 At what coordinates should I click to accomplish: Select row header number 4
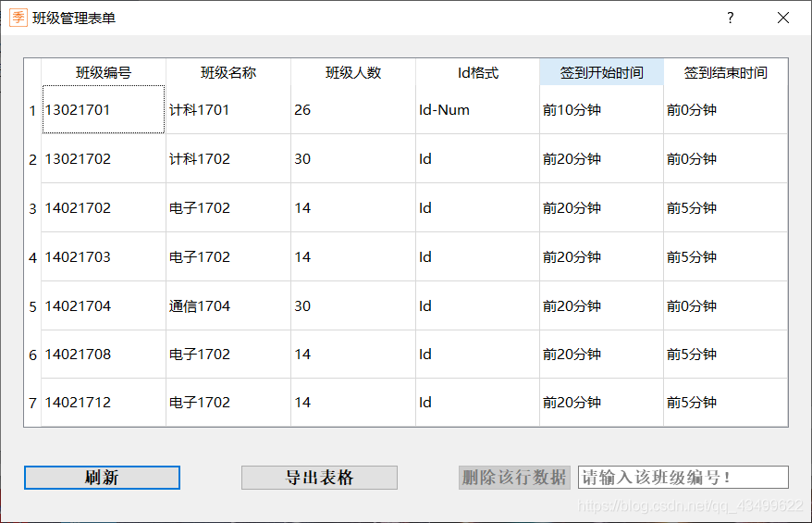(32, 257)
